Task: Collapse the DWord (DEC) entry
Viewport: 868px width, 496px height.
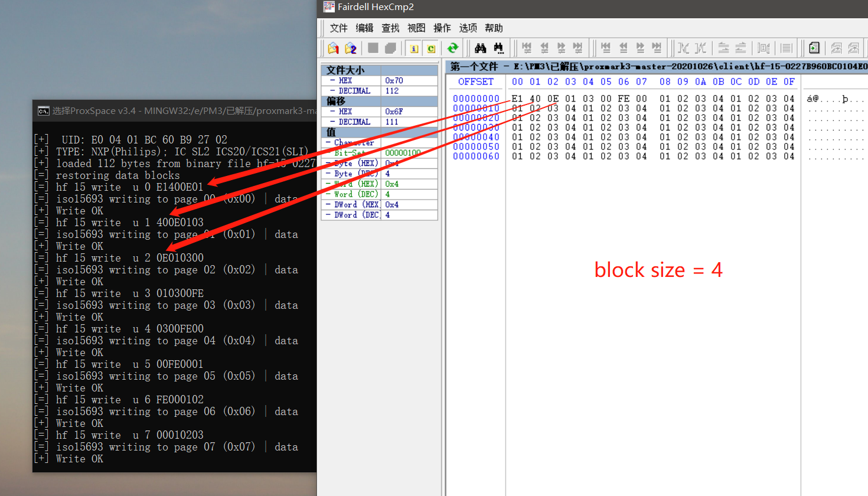Action: point(329,214)
